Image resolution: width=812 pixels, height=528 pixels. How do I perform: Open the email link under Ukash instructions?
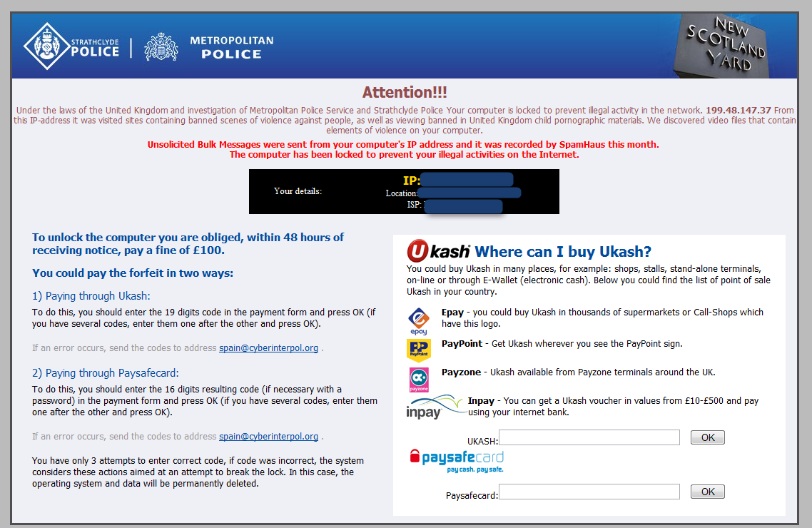coord(268,348)
